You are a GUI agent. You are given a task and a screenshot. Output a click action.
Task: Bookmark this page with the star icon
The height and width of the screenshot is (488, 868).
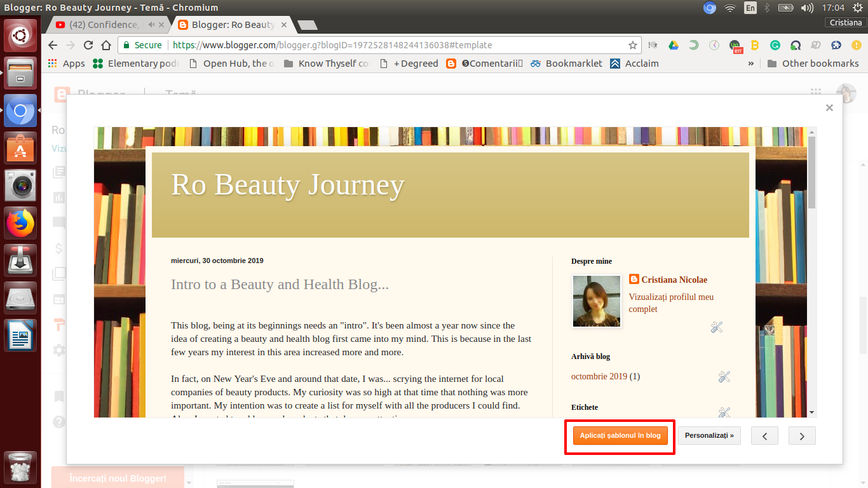pos(632,45)
